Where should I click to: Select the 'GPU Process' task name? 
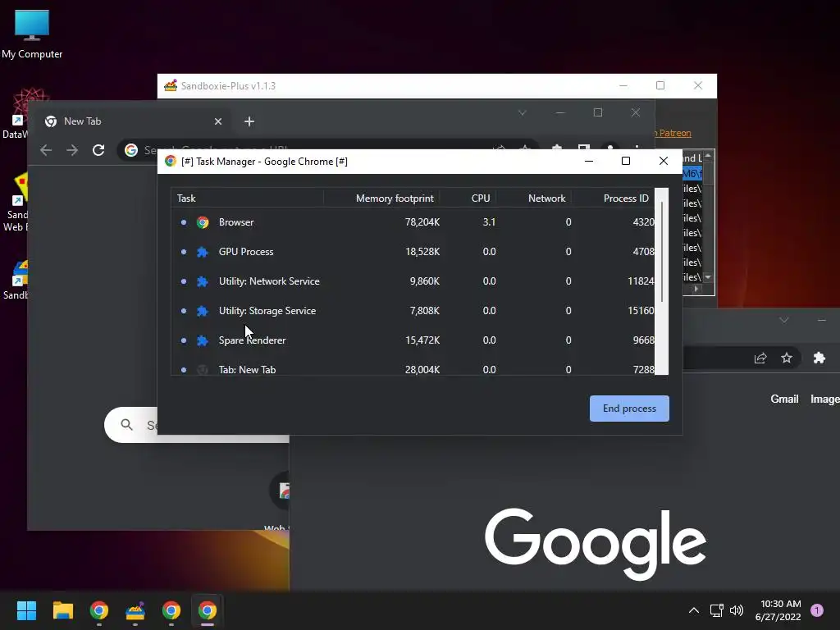point(246,252)
